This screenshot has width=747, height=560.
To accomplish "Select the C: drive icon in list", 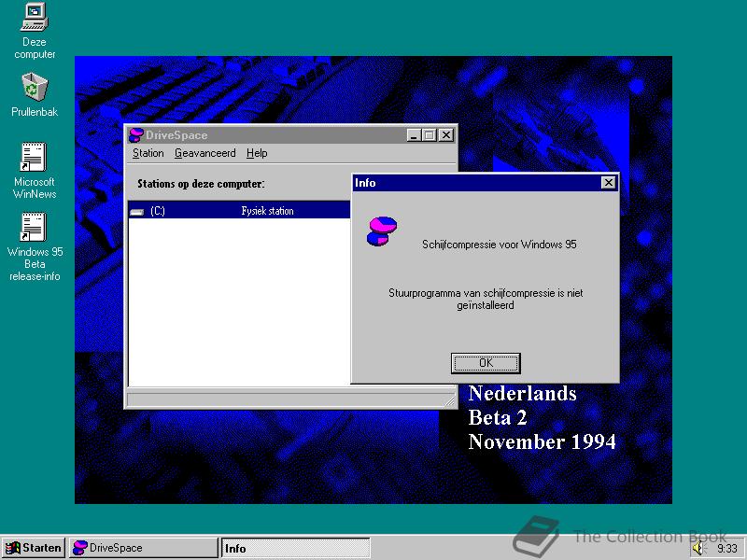I will coord(136,212).
